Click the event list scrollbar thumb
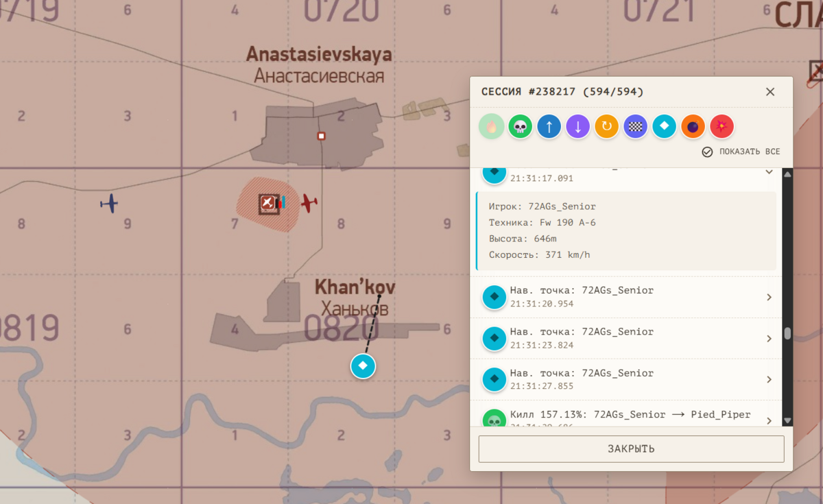Viewport: 823px width, 504px height. click(x=787, y=334)
